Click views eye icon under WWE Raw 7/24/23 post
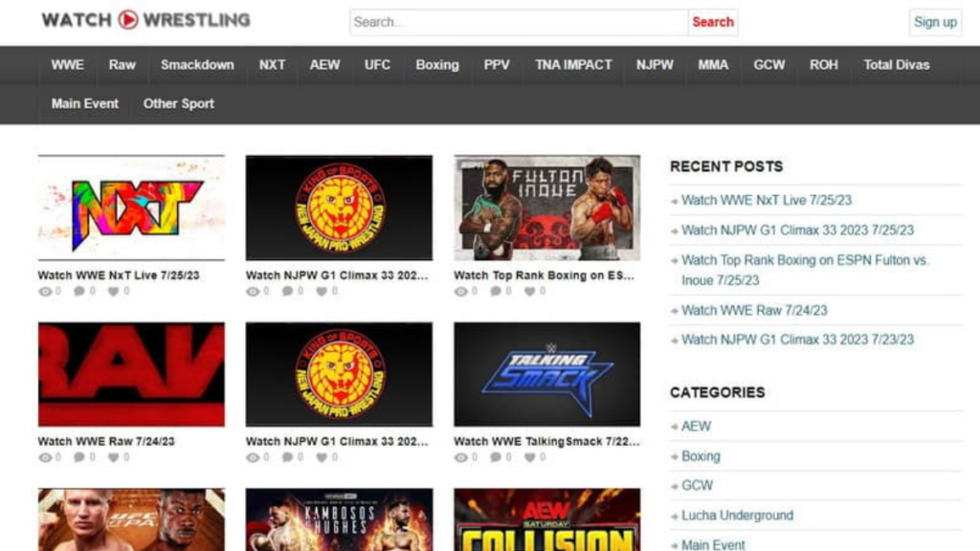 pos(45,457)
